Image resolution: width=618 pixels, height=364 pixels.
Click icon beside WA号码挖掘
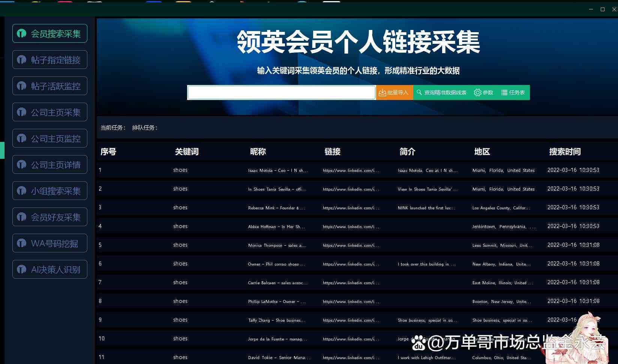click(x=21, y=243)
